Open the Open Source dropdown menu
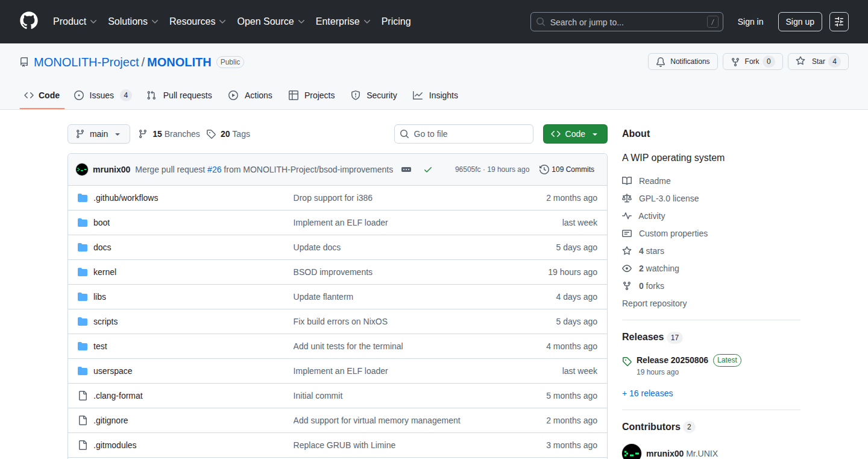 pos(271,21)
